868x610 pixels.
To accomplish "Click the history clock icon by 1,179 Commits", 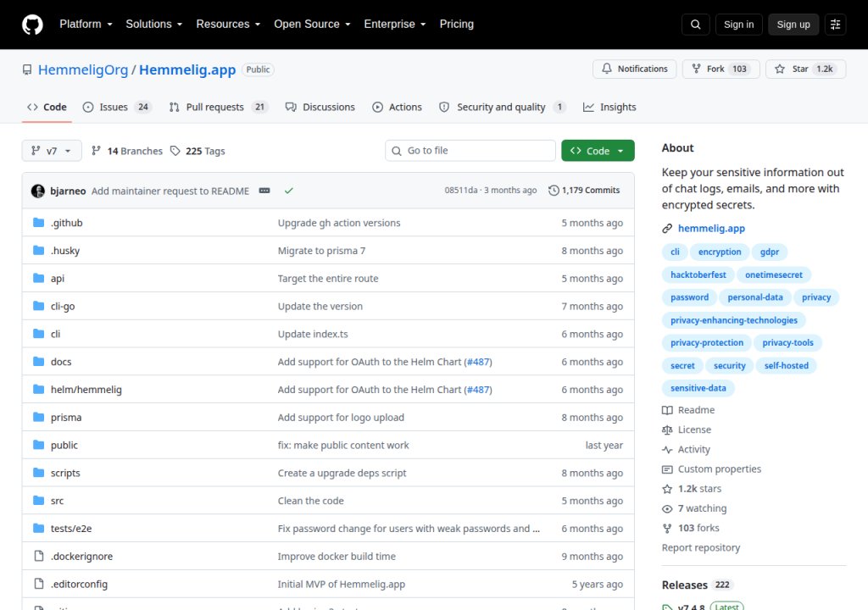I will tap(553, 191).
